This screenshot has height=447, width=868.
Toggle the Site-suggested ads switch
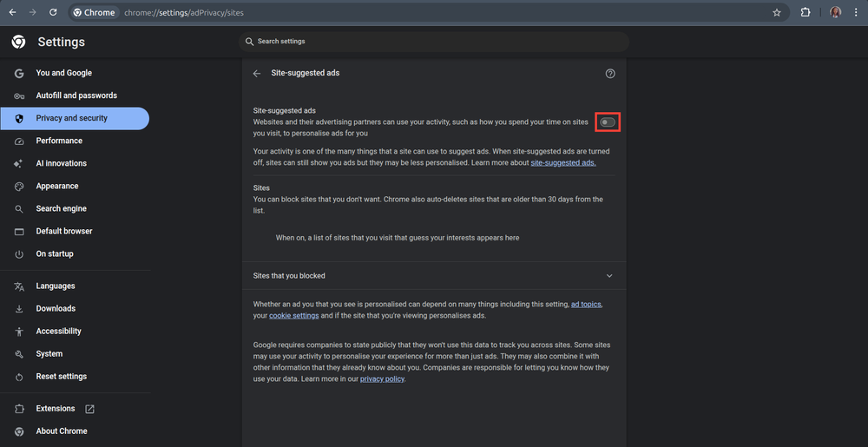point(608,122)
